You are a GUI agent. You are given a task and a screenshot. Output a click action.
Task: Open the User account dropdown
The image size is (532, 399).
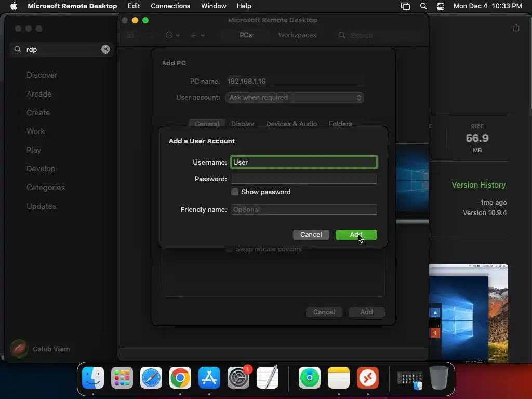pyautogui.click(x=295, y=98)
